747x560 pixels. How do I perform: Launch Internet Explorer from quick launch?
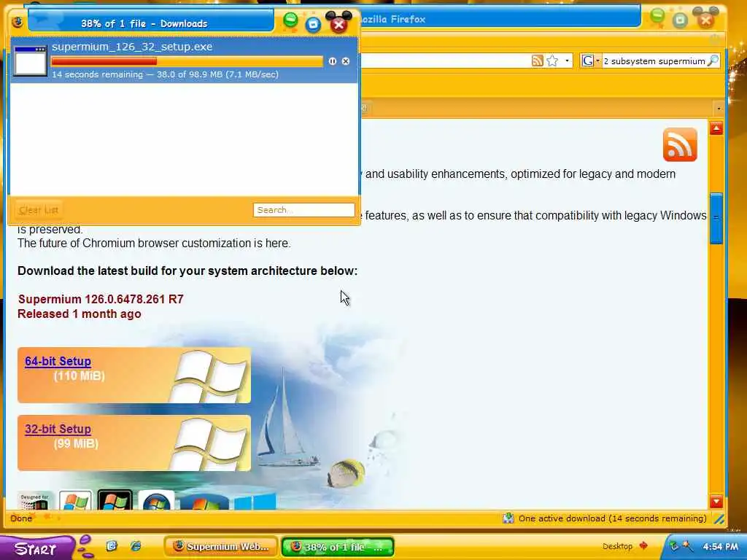(136, 546)
